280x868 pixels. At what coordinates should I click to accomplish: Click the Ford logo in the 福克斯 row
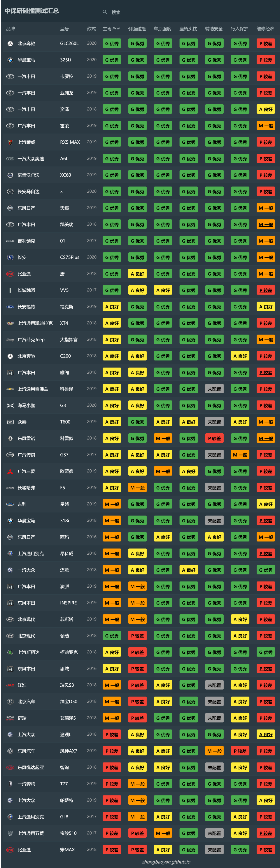(10, 307)
